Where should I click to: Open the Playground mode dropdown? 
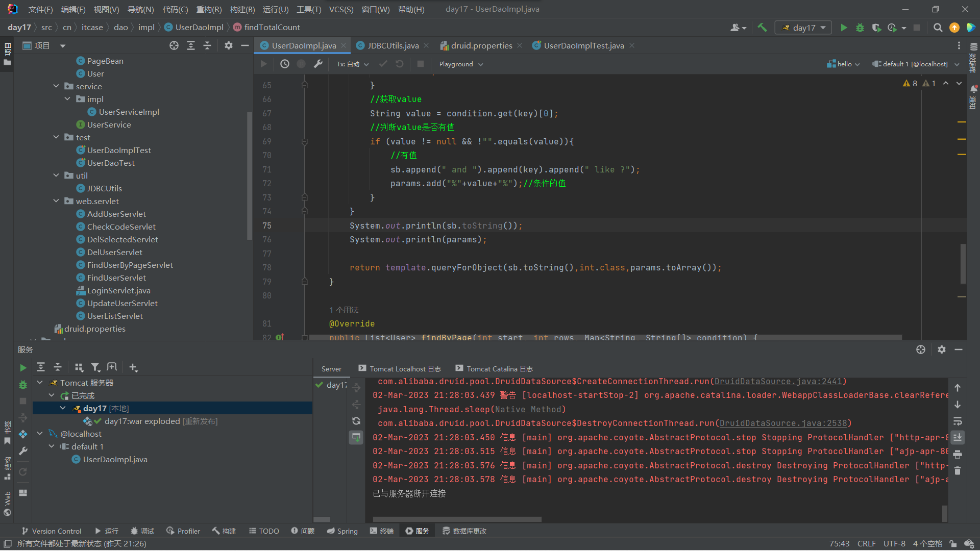point(460,64)
